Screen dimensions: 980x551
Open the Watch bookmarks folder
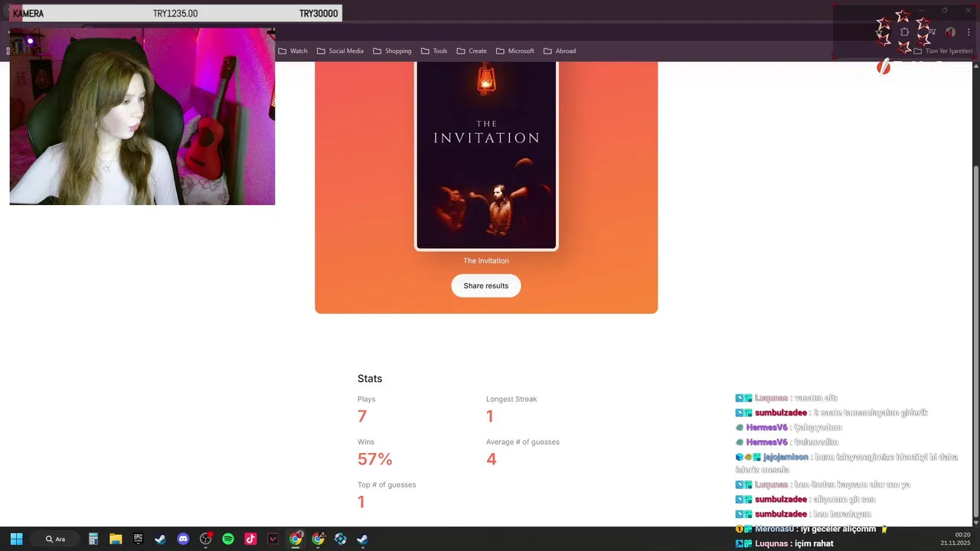(x=292, y=51)
